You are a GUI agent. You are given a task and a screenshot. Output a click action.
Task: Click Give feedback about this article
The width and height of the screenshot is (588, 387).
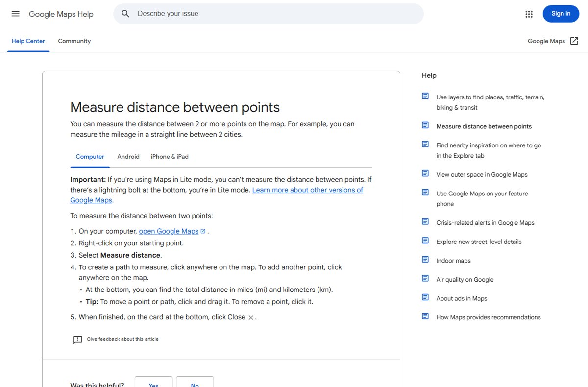pyautogui.click(x=122, y=339)
